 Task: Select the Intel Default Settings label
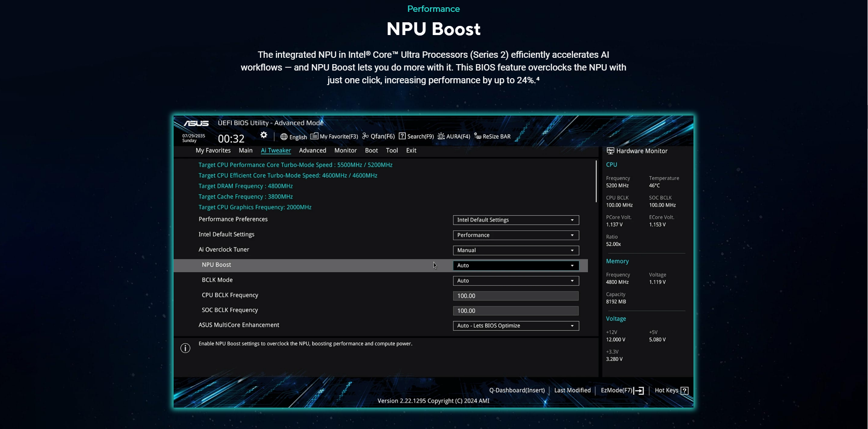point(226,235)
